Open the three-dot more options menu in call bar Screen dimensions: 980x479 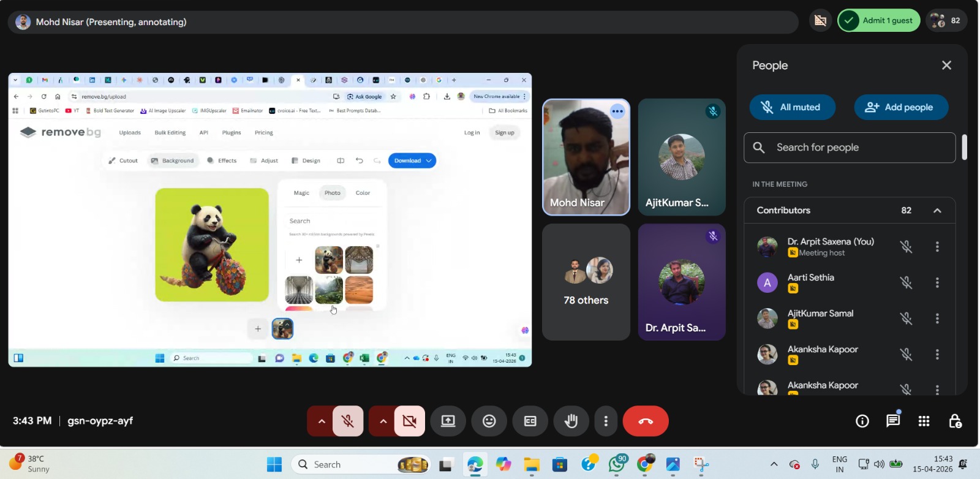tap(606, 421)
